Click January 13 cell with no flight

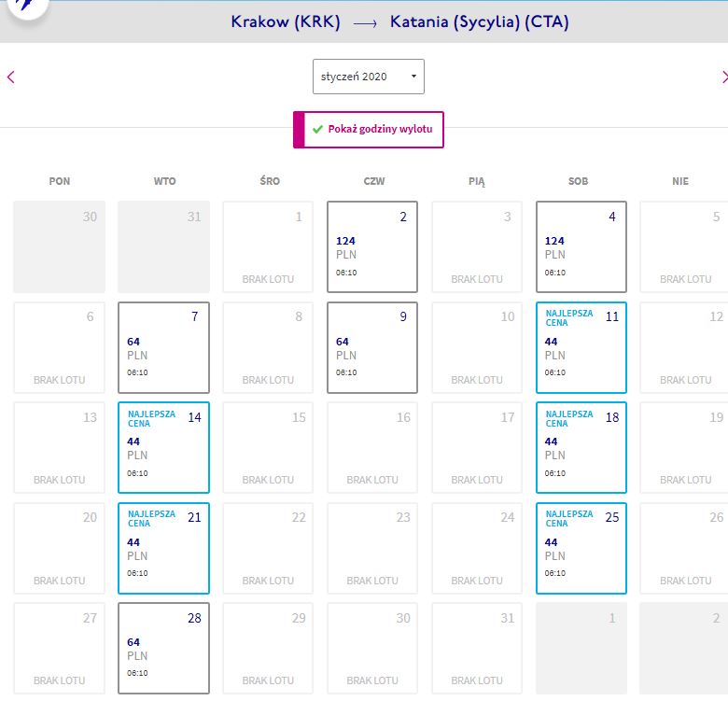click(x=60, y=447)
